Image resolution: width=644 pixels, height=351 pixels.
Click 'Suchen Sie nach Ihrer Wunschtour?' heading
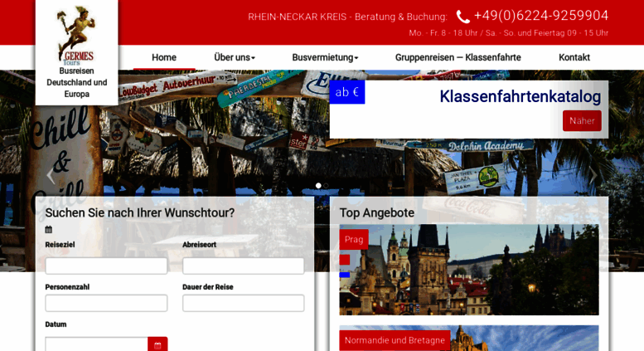[139, 213]
